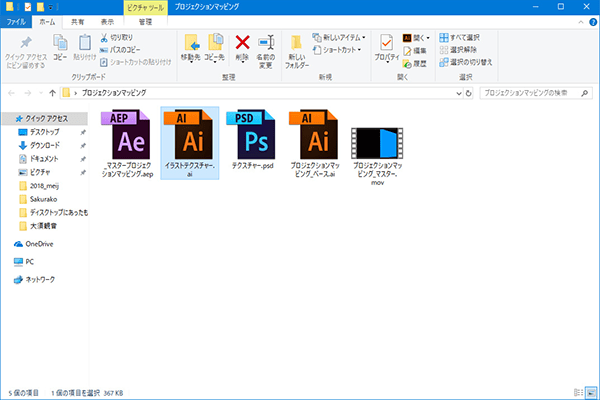
Task: Expand address bar history dropdown
Action: point(459,93)
